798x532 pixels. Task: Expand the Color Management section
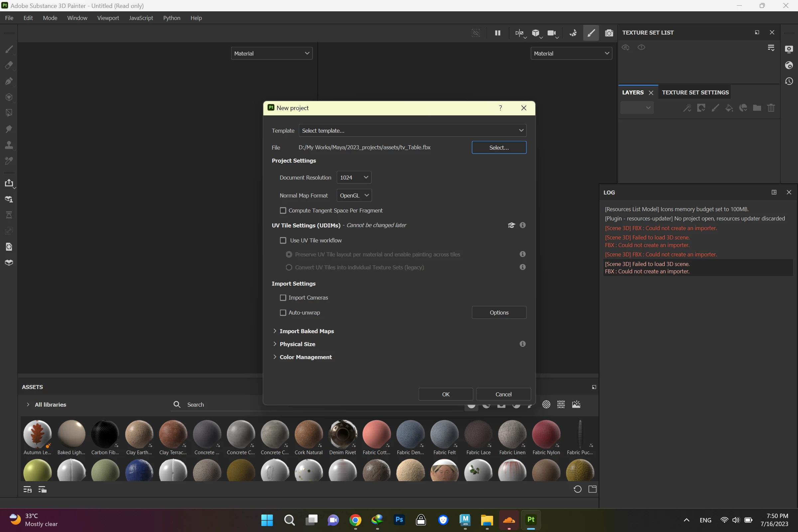[305, 357]
